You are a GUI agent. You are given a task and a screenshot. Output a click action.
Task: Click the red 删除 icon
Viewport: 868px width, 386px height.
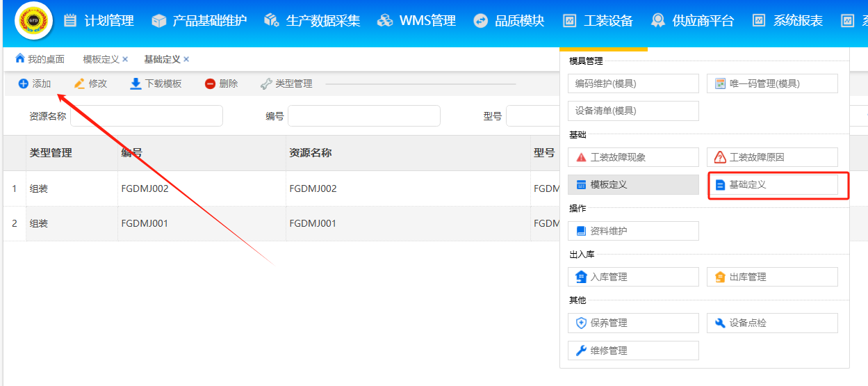pos(210,84)
